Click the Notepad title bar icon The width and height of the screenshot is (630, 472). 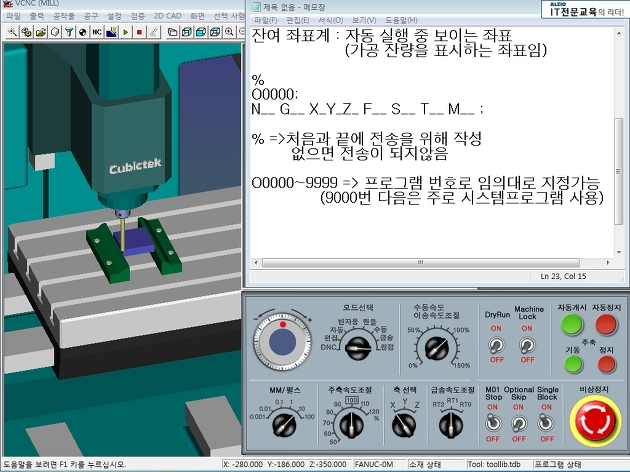click(256, 7)
